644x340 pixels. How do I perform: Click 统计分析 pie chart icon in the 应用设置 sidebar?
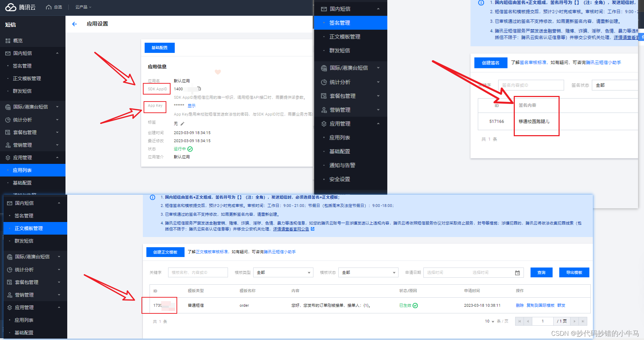click(x=8, y=120)
